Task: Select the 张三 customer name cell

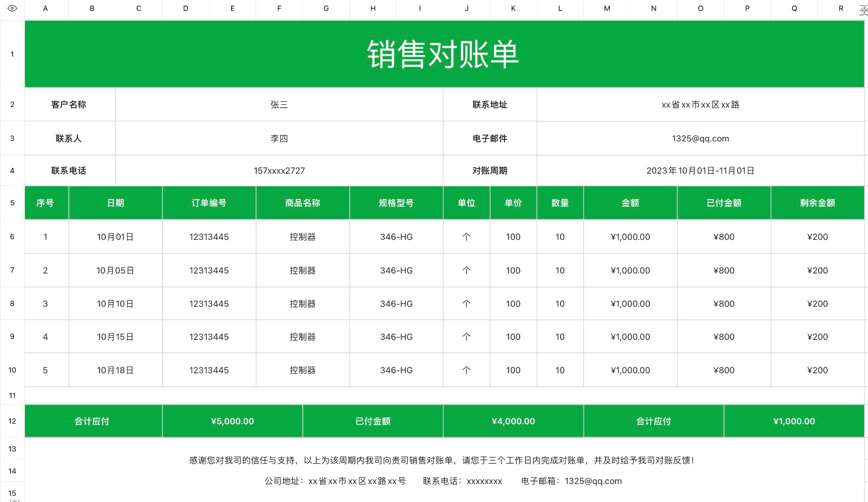Action: coord(279,104)
